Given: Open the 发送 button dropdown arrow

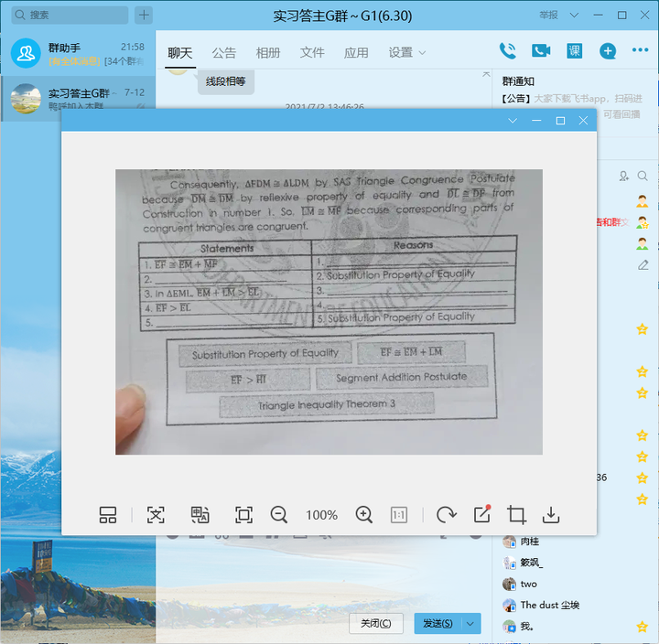Looking at the screenshot, I should point(470,623).
